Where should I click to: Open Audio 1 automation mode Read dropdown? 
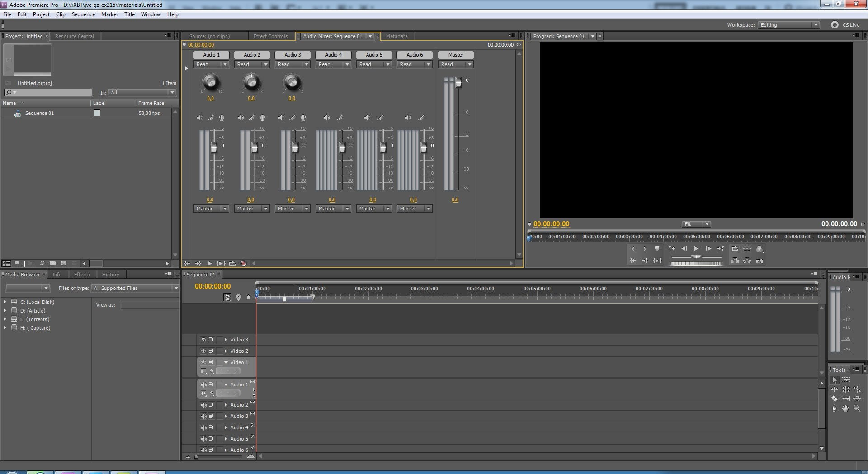pyautogui.click(x=212, y=64)
